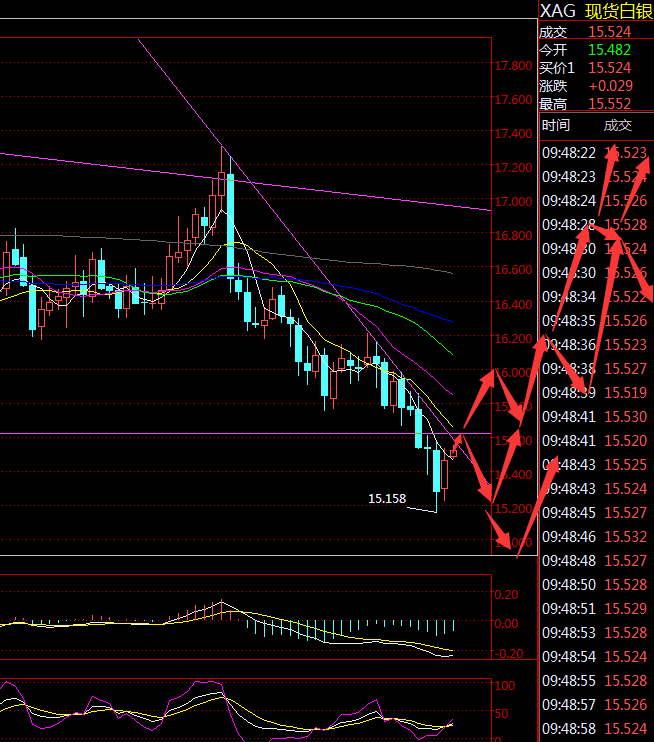654x742 pixels.
Task: Select the 16.800 price axis label
Action: [x=513, y=236]
